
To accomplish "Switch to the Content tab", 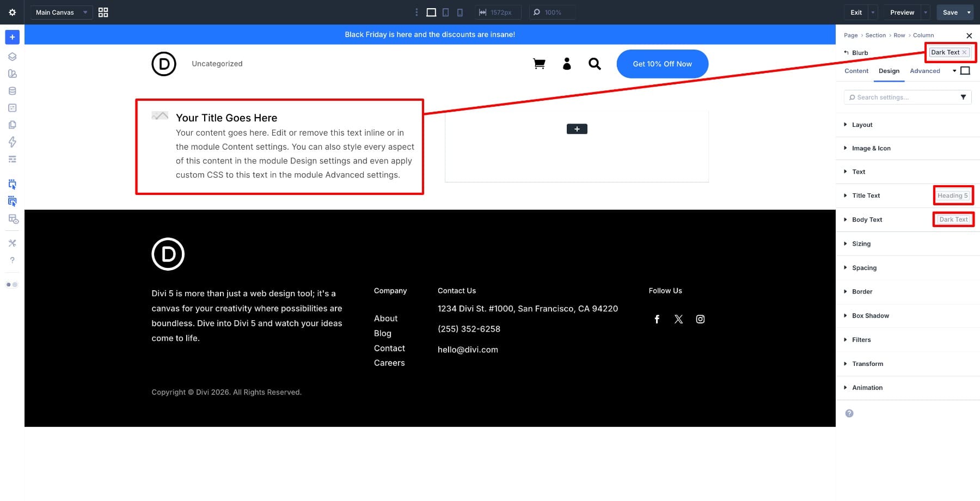I will tap(856, 71).
